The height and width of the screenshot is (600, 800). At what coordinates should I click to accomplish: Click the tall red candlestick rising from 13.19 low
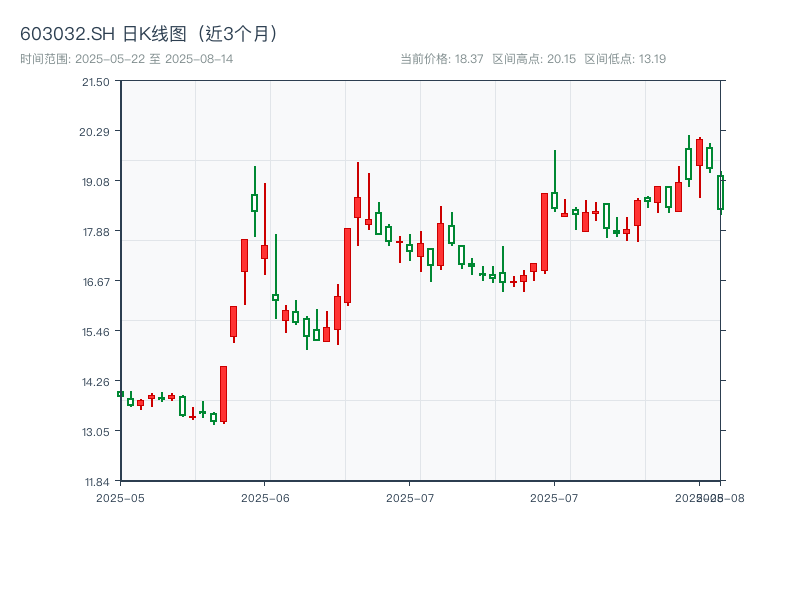point(223,394)
